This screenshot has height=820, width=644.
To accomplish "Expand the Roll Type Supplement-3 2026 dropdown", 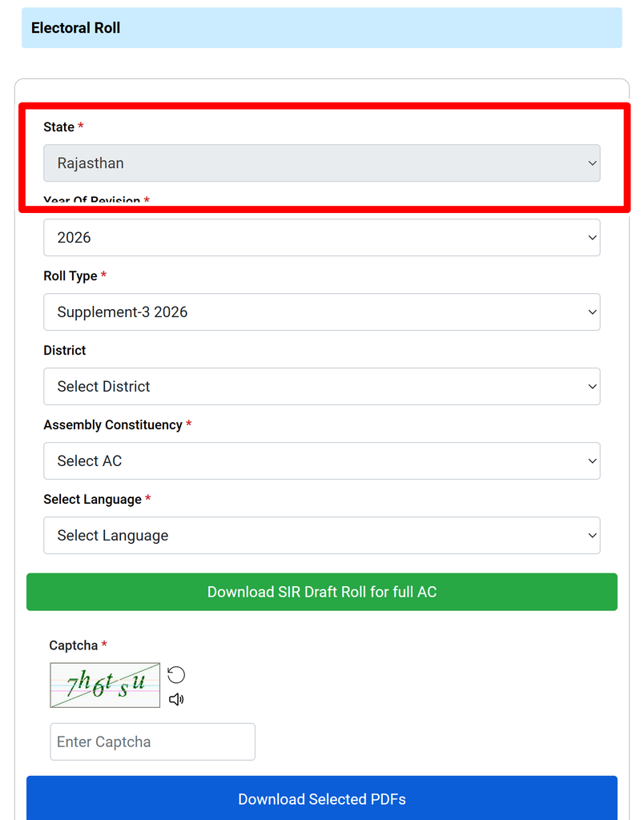I will 322,312.
